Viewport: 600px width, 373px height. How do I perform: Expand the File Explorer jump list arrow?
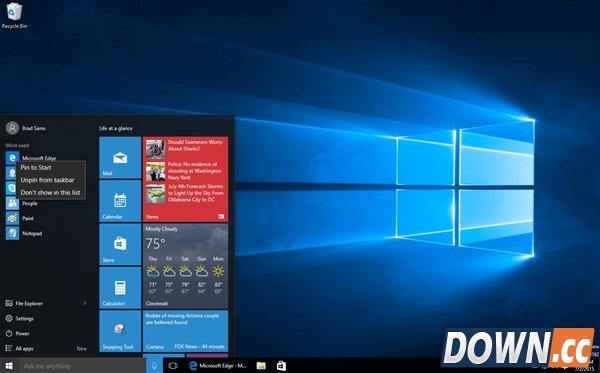coord(85,303)
